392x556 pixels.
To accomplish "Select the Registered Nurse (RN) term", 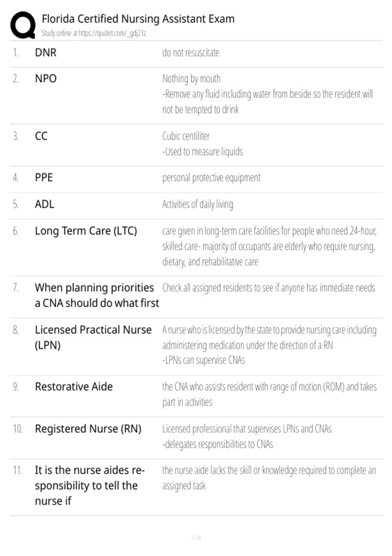I will (x=88, y=429).
